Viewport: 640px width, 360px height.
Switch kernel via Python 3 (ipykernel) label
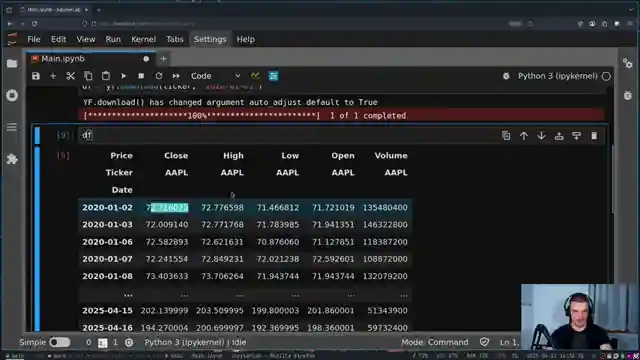click(558, 76)
